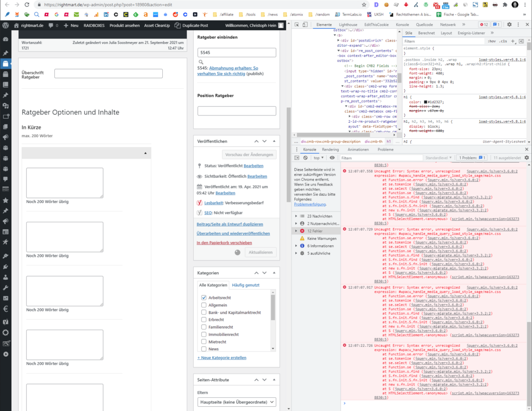Open the WordPress Dashboard sidebar icon
Screen dimensions: 532x411
5,39
